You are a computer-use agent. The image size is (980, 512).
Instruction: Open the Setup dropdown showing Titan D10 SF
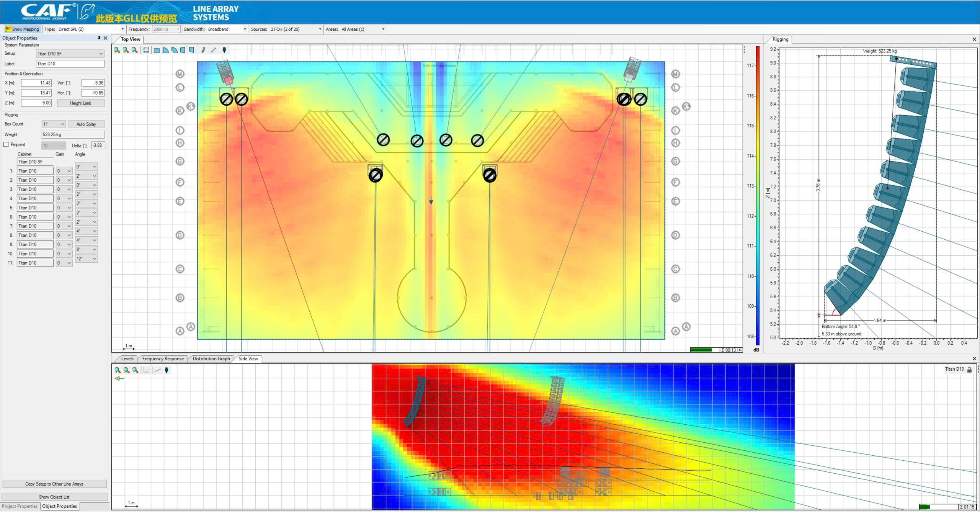[x=70, y=54]
